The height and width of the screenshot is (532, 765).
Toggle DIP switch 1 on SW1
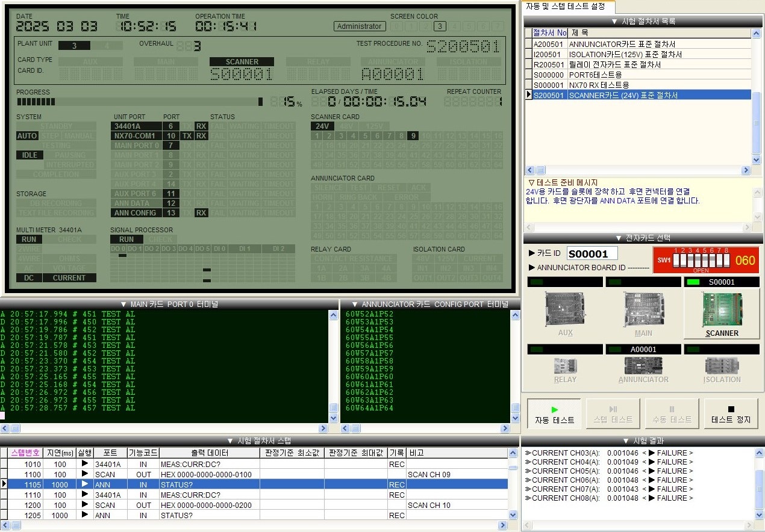coord(676,260)
